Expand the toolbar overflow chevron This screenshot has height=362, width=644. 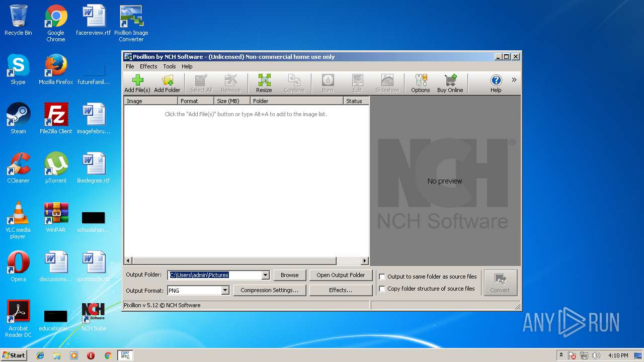click(514, 79)
